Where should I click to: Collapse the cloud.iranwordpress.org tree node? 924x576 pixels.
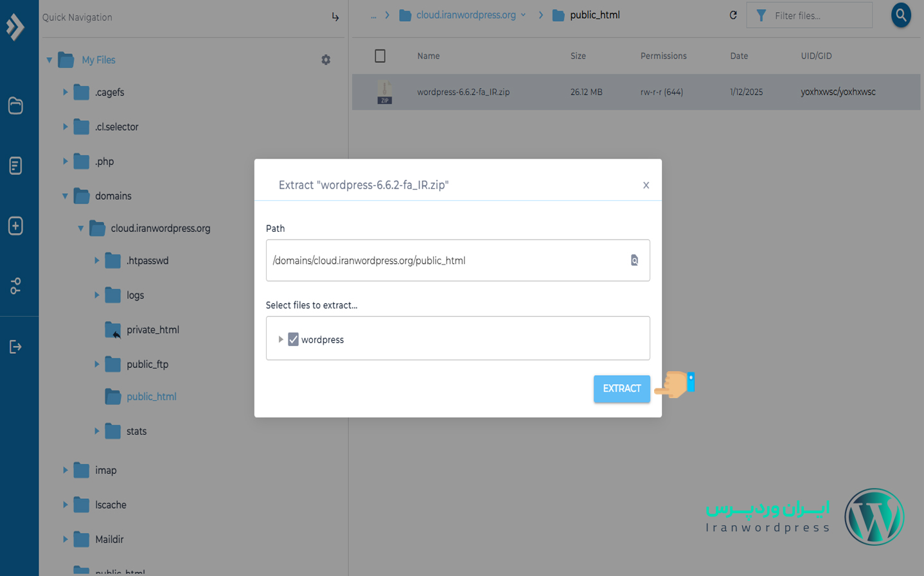81,228
